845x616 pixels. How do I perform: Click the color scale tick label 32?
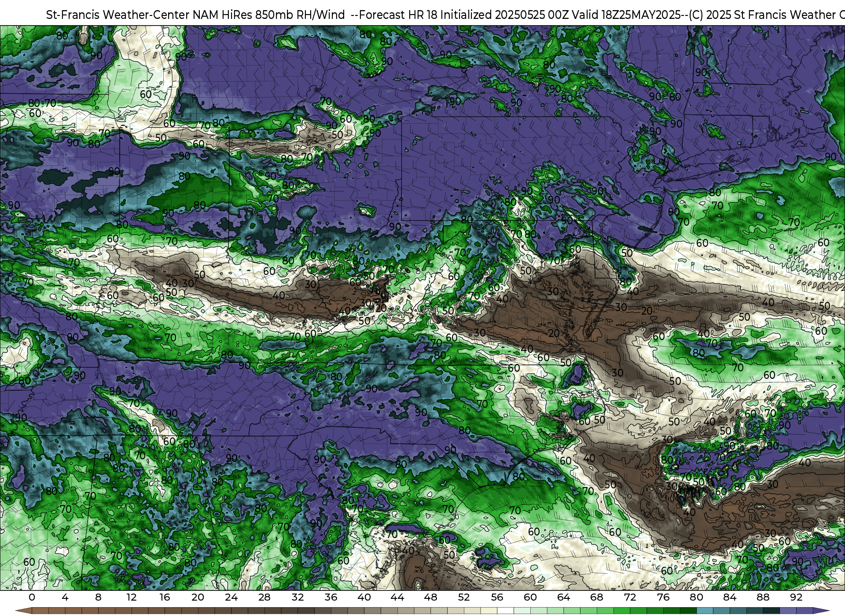298,597
